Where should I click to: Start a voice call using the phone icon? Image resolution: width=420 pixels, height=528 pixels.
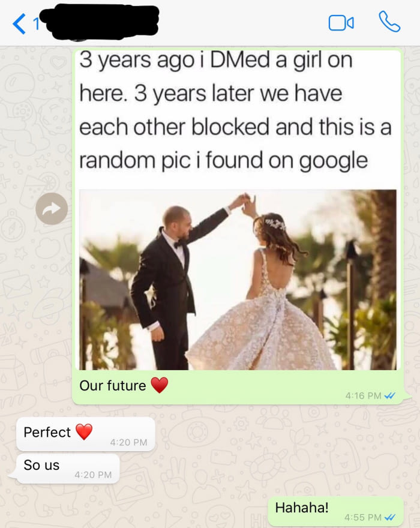(x=389, y=22)
